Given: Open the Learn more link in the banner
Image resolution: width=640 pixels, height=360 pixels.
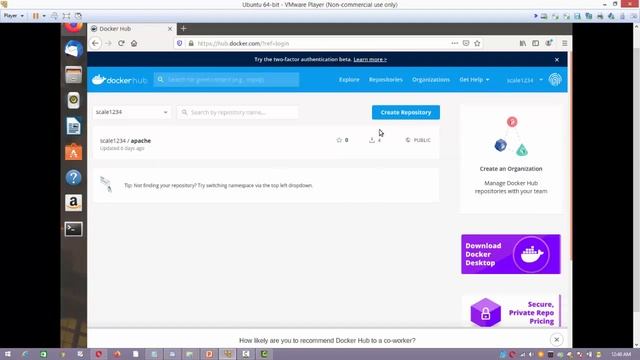Looking at the screenshot, I should point(370,60).
